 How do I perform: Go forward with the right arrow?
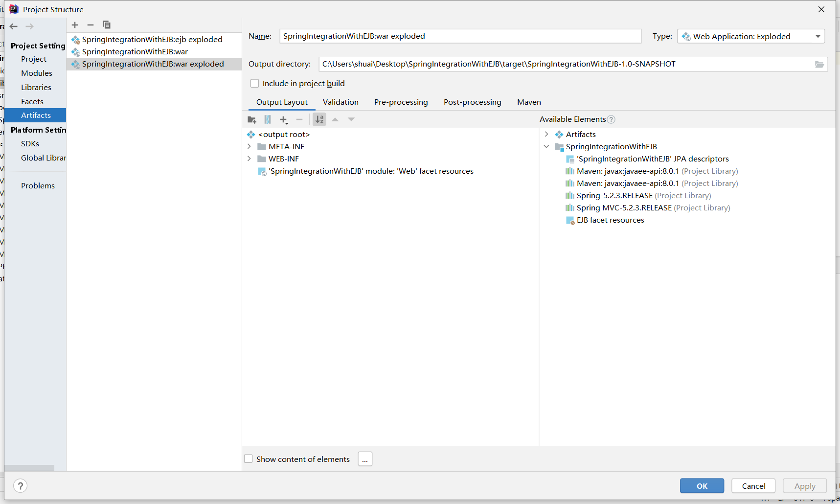tap(30, 26)
